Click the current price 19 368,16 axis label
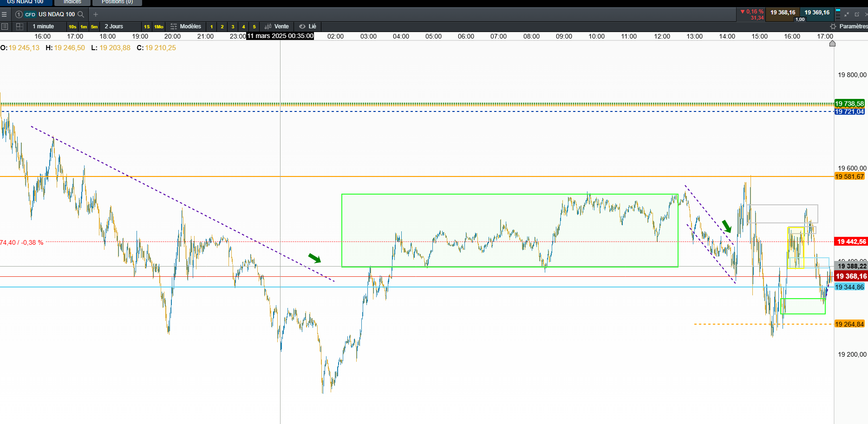Image resolution: width=868 pixels, height=424 pixels. coord(851,276)
